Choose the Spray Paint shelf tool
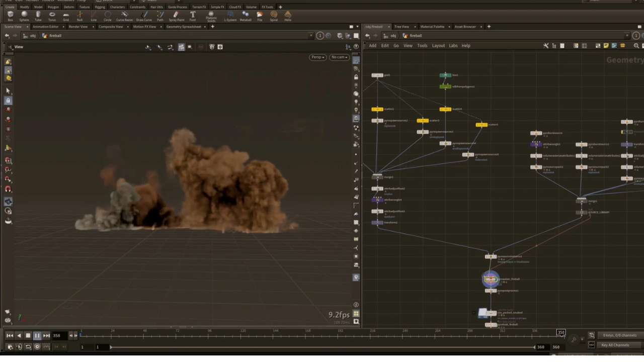644x362 pixels. (176, 16)
